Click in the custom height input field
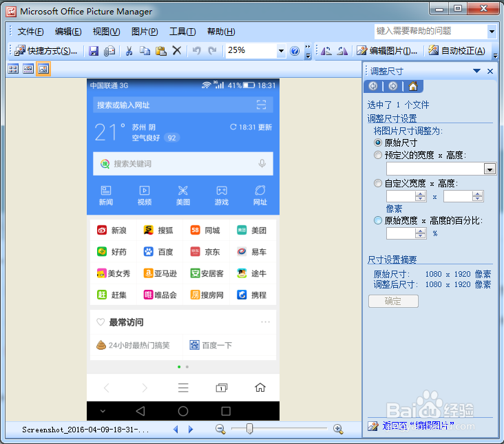 (458, 196)
